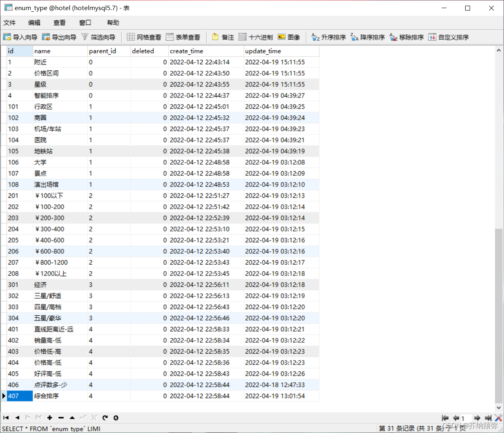Click the id column header

point(20,51)
